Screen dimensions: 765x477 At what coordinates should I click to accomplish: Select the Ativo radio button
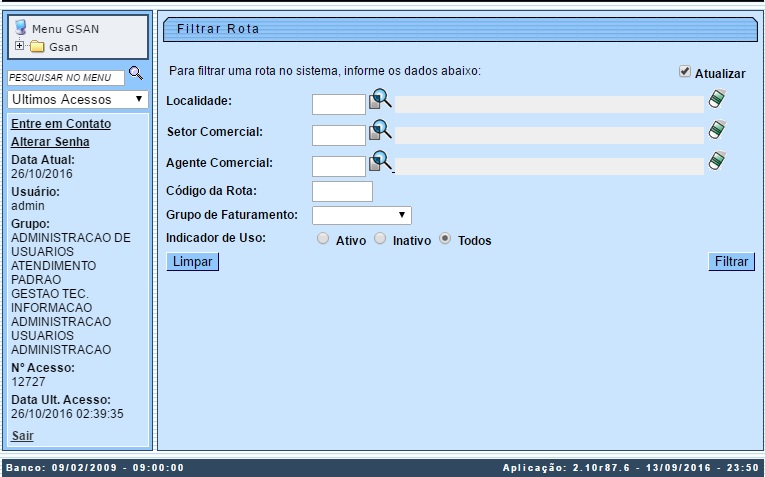pos(322,239)
